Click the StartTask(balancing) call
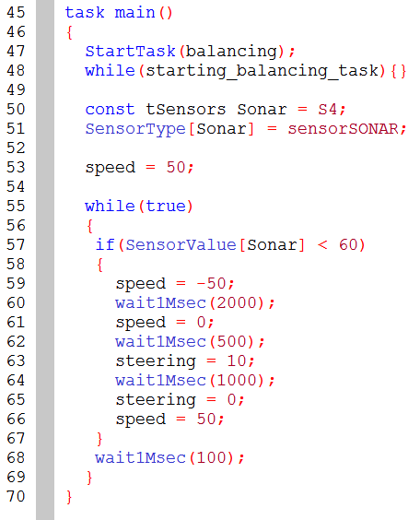The image size is (420, 520). 190,52
